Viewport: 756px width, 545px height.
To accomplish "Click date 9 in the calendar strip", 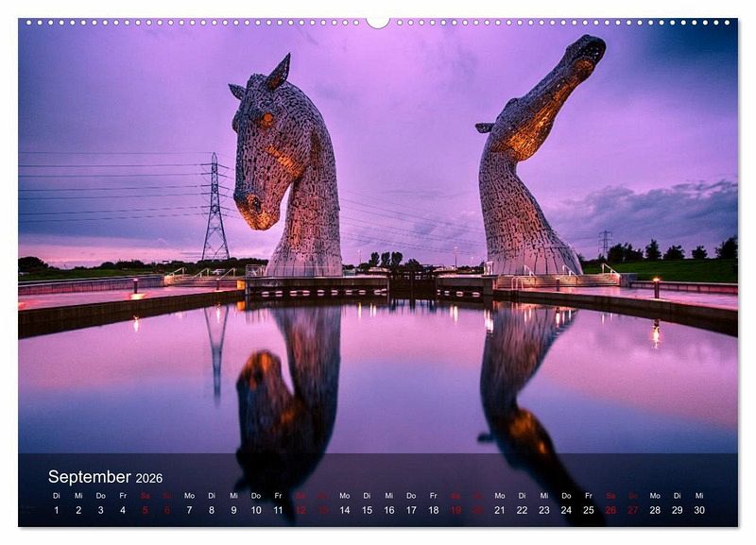I will pyautogui.click(x=233, y=510).
